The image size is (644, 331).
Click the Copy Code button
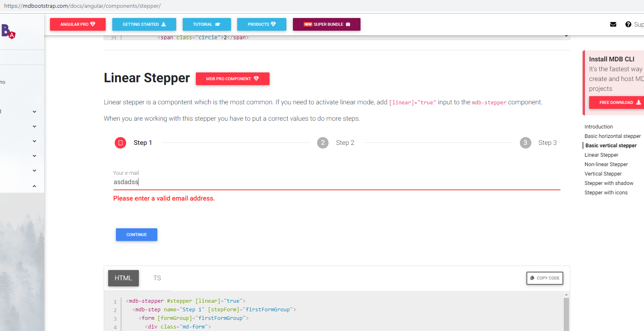point(545,278)
